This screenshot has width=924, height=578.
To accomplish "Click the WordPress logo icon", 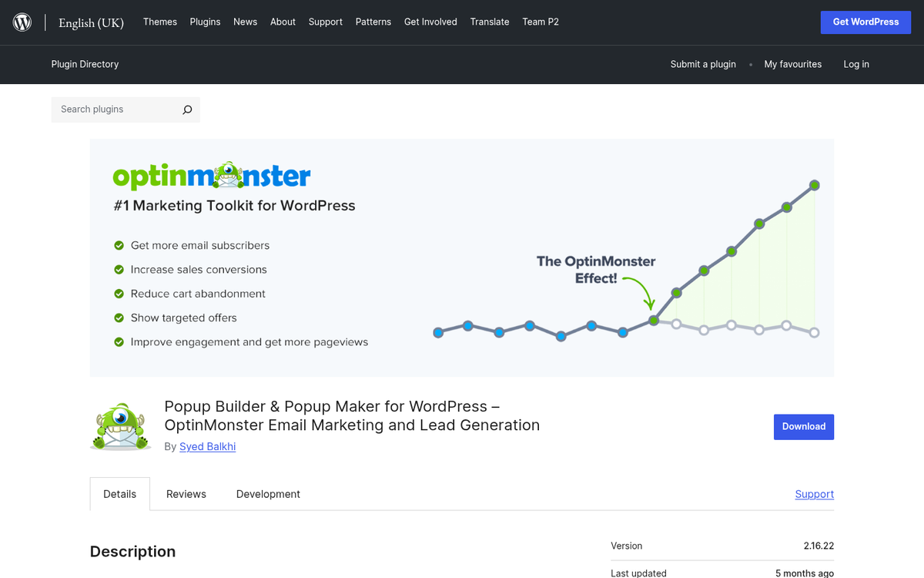I will pyautogui.click(x=22, y=22).
